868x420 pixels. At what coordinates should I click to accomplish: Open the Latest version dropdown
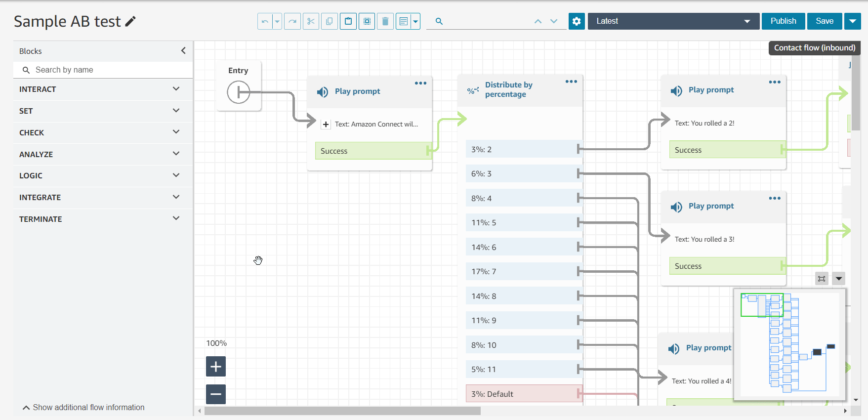point(673,21)
